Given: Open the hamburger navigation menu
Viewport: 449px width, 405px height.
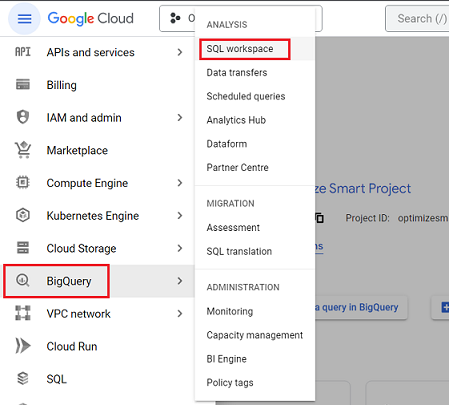Looking at the screenshot, I should [x=24, y=19].
